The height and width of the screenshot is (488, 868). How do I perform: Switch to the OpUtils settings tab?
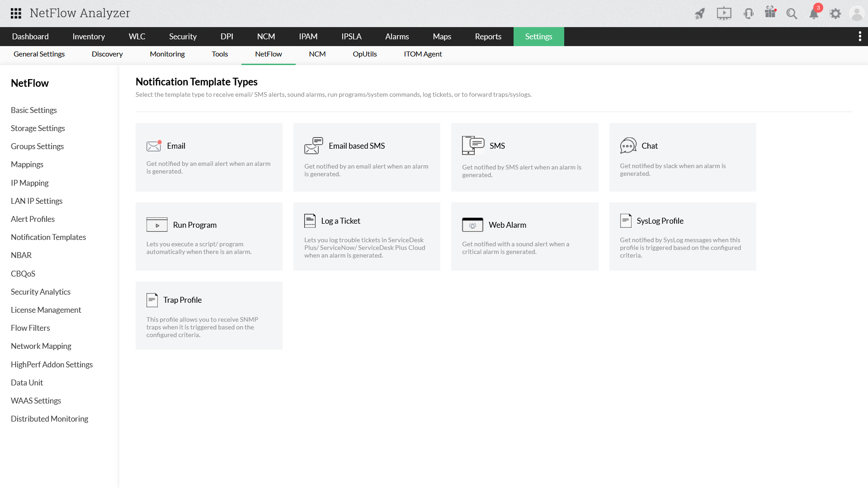[x=364, y=54]
